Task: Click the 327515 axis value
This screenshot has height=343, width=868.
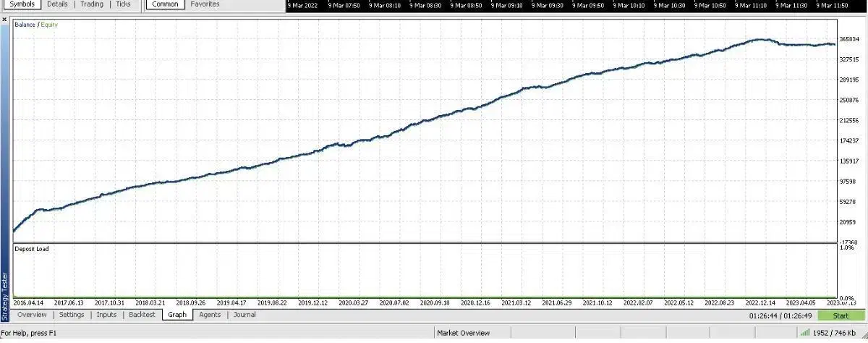Action: click(x=848, y=59)
